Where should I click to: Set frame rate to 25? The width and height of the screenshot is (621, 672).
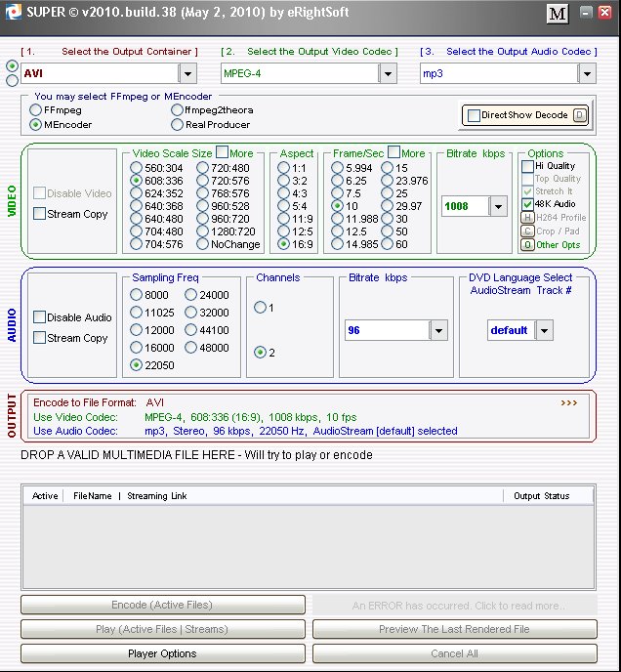[x=387, y=193]
